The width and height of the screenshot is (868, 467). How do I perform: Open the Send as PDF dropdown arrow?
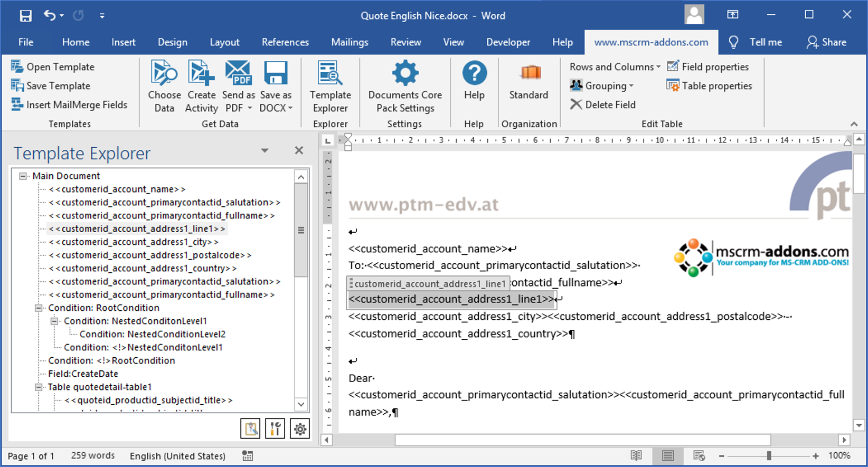tap(250, 108)
